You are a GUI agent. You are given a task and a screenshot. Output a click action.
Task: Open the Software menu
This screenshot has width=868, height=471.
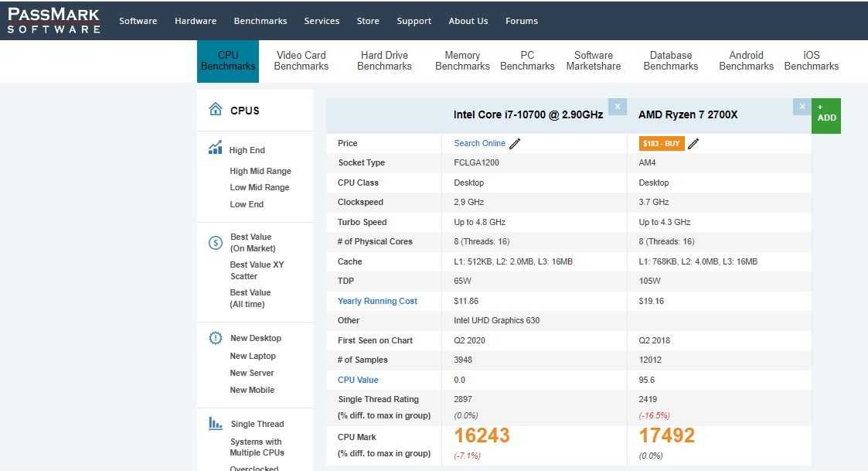tap(138, 21)
